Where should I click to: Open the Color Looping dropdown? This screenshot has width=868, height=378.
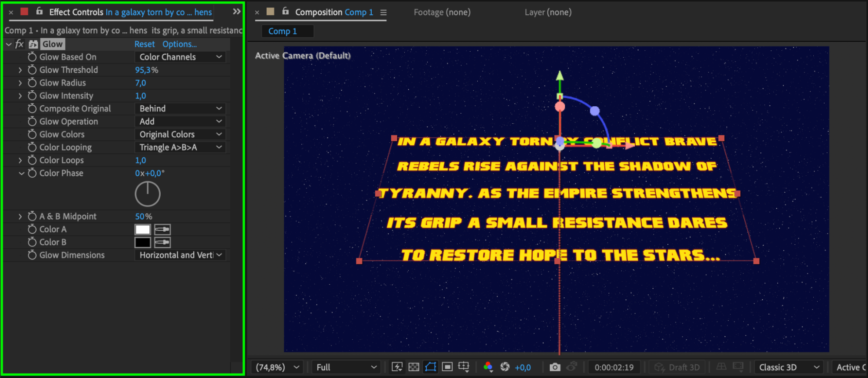[180, 147]
